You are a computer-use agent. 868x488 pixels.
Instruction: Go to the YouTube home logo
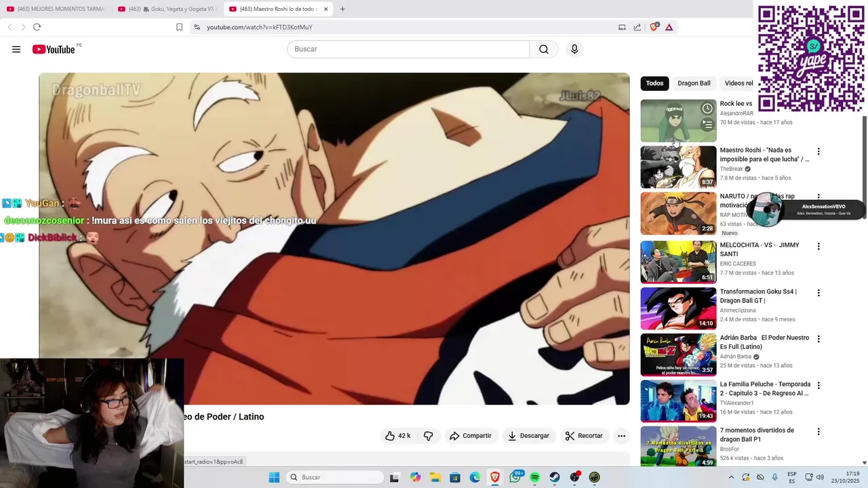click(x=54, y=49)
